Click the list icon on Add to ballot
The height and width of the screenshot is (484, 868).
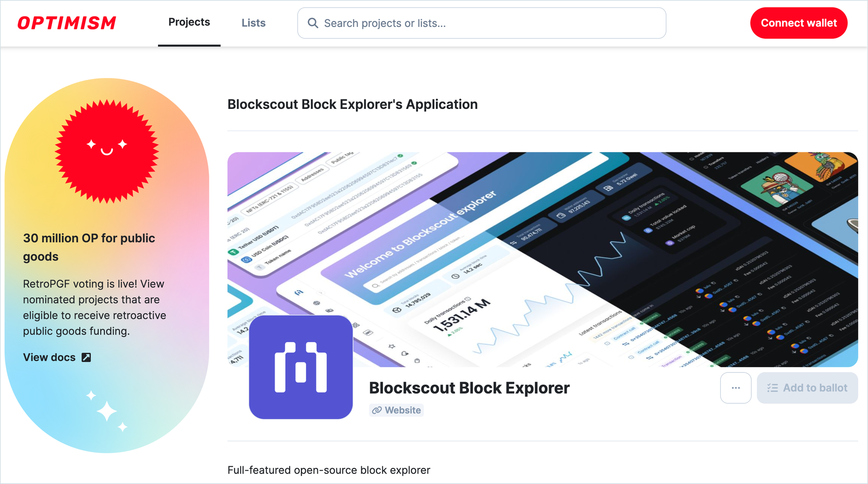pos(773,388)
